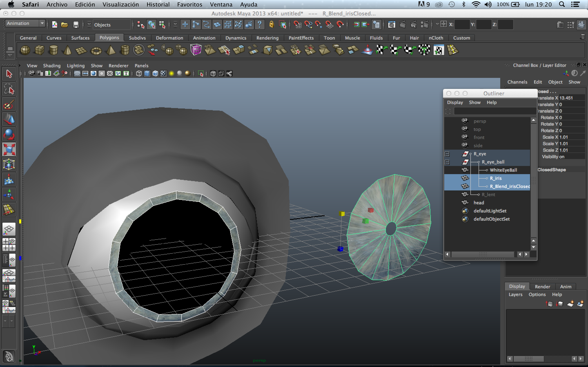
Task: Click the polygon sphere shelf icon
Action: pos(25,50)
